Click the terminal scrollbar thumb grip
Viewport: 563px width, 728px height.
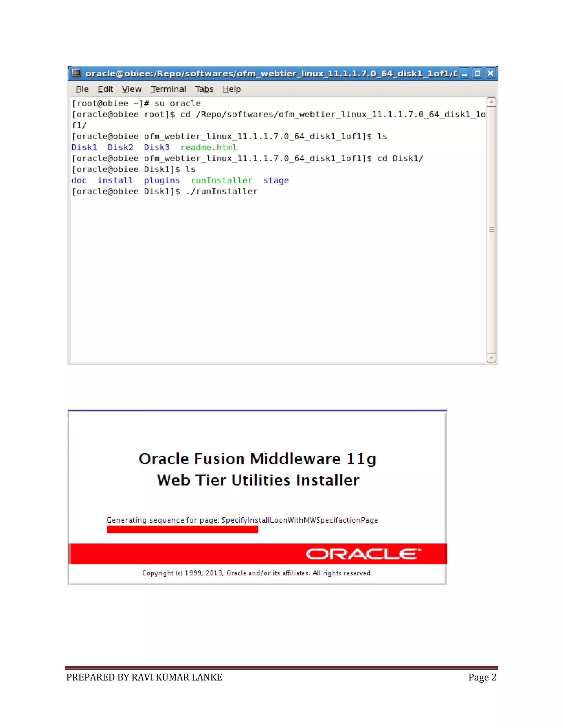(x=491, y=230)
